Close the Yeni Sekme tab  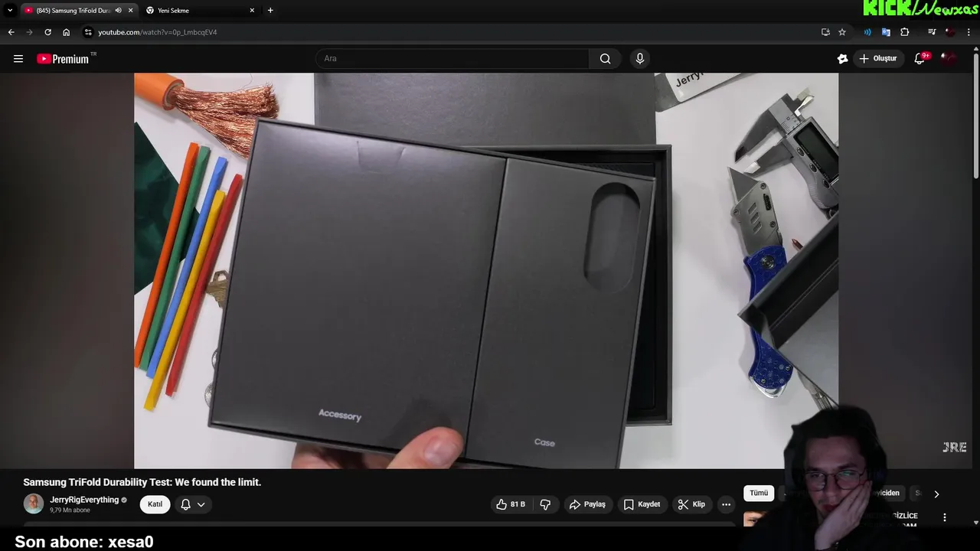point(252,11)
